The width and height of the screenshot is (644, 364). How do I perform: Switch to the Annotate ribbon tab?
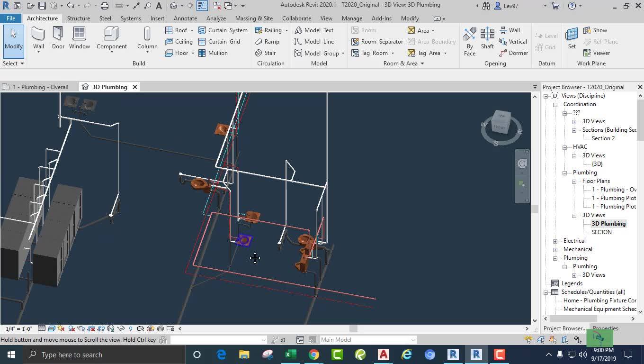click(185, 18)
